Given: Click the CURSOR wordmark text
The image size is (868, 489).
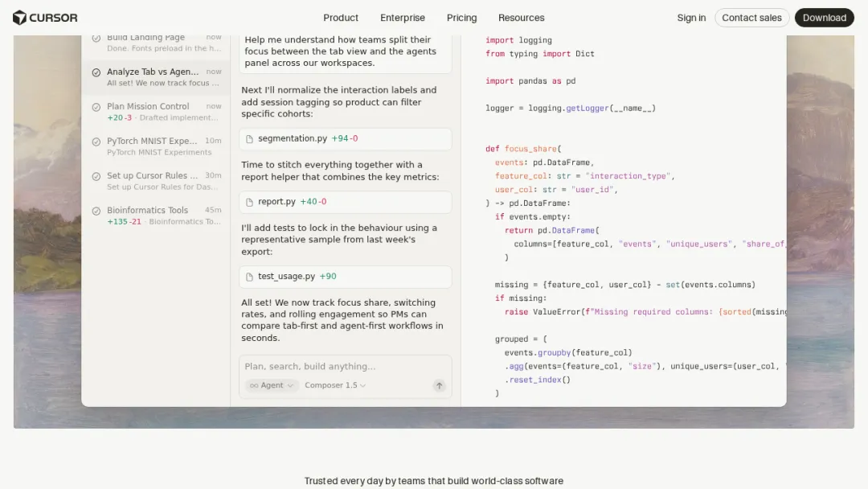Looking at the screenshot, I should point(53,18).
